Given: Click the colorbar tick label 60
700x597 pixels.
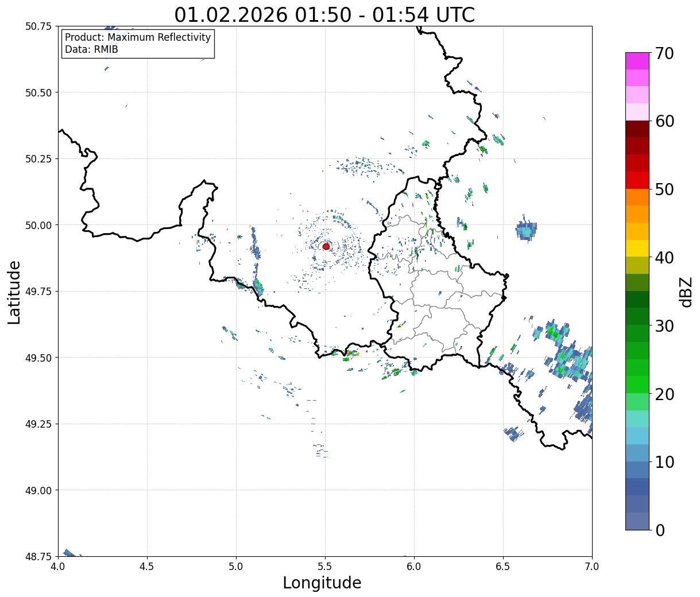Looking at the screenshot, I should (x=664, y=121).
